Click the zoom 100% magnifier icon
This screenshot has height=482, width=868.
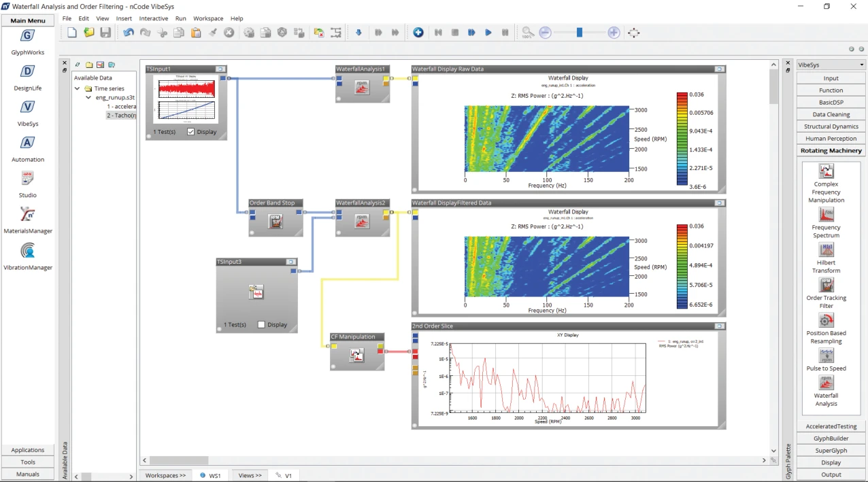(528, 33)
